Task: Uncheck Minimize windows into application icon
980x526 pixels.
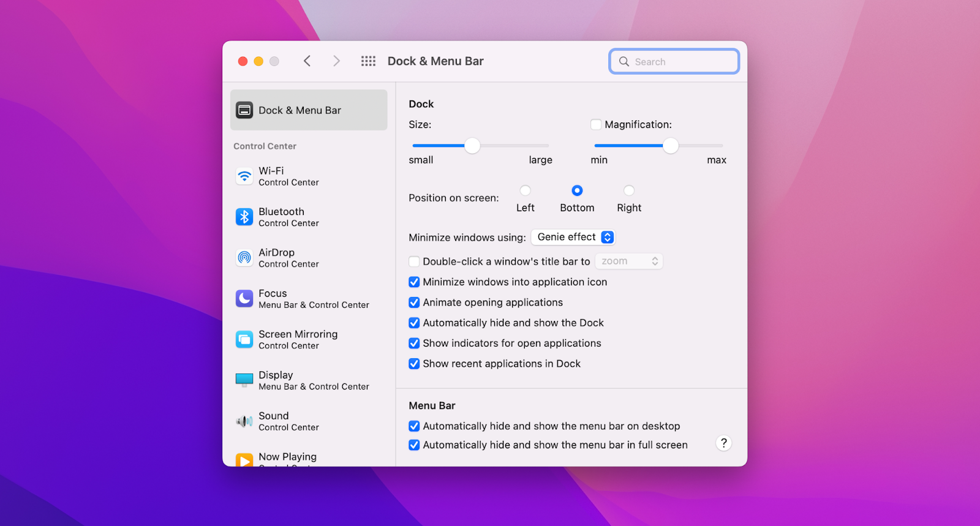Action: [x=414, y=282]
